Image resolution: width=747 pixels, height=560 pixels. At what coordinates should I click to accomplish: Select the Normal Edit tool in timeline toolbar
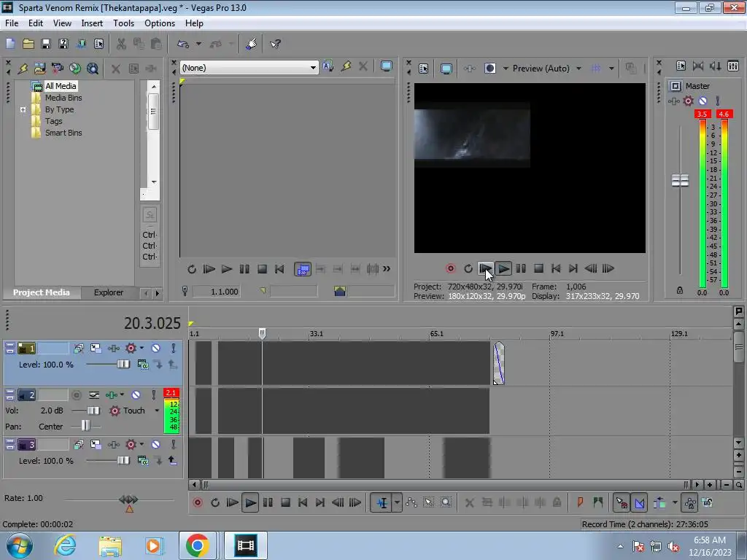pyautogui.click(x=382, y=502)
